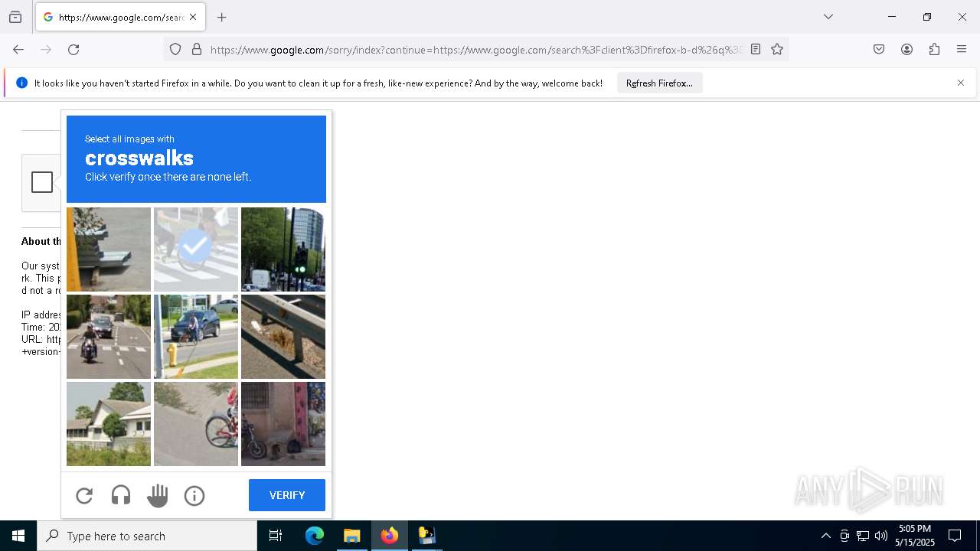The height and width of the screenshot is (551, 980).
Task: Select the white house image tile
Action: tap(109, 424)
